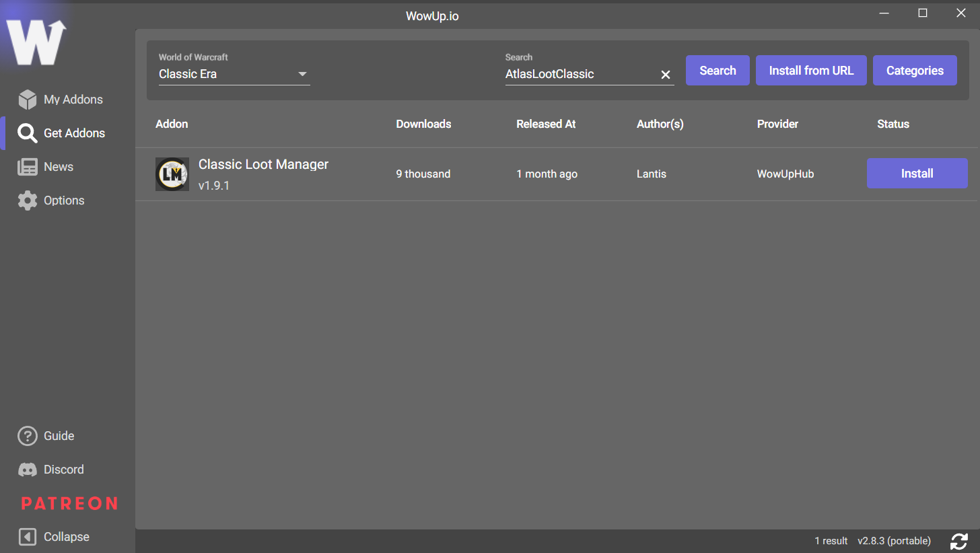Image resolution: width=980 pixels, height=553 pixels.
Task: Open Options via the gear icon
Action: (28, 200)
